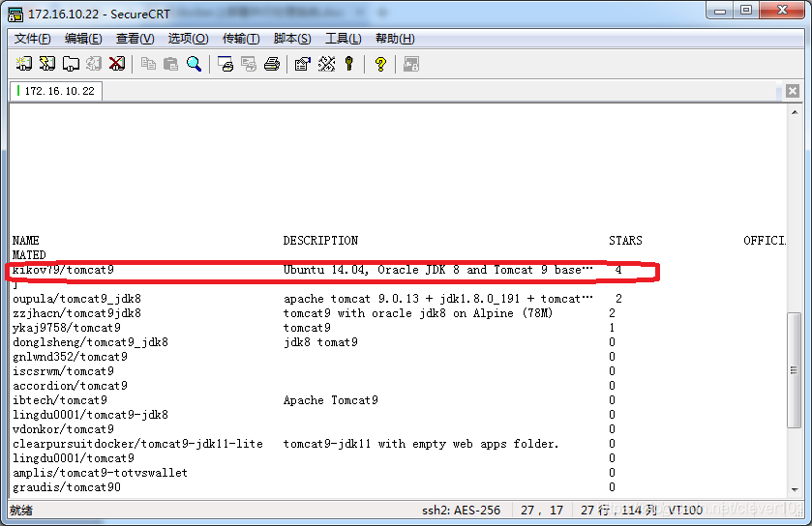
Task: Open Session Options toolbar icon
Action: pos(302,64)
